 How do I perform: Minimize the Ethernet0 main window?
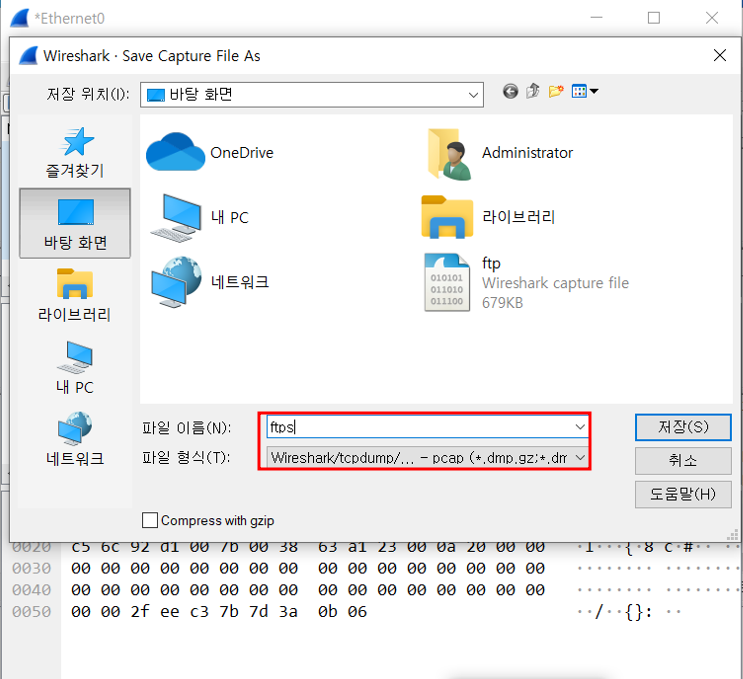pos(597,18)
